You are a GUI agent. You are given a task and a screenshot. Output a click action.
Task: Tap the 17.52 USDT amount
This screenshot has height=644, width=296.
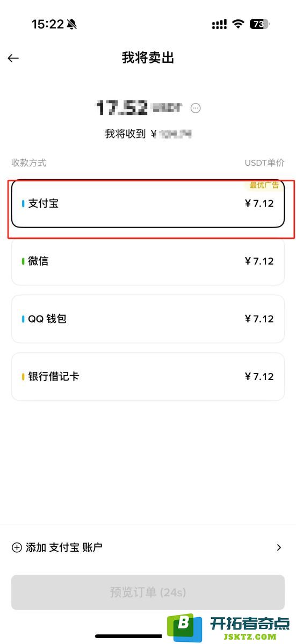(x=139, y=108)
